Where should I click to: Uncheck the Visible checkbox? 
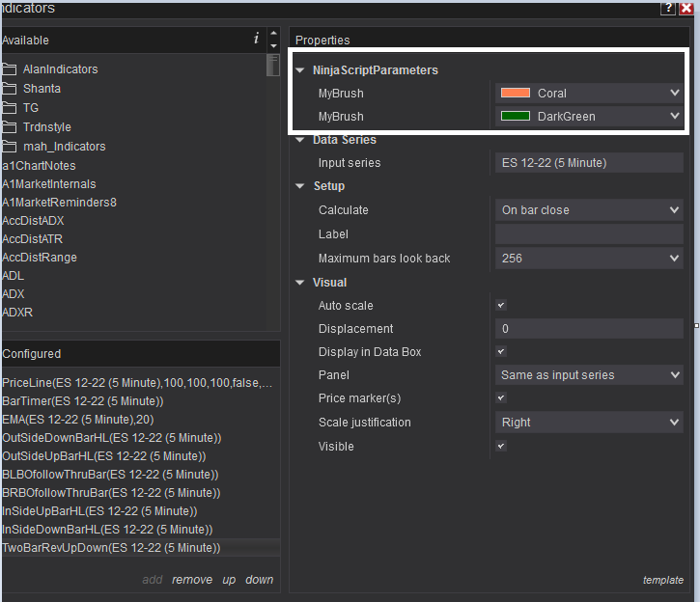[501, 447]
